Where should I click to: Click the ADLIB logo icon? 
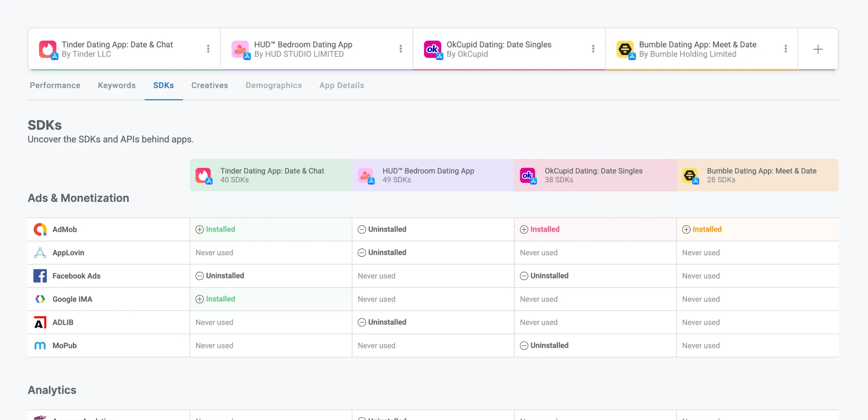click(x=40, y=323)
